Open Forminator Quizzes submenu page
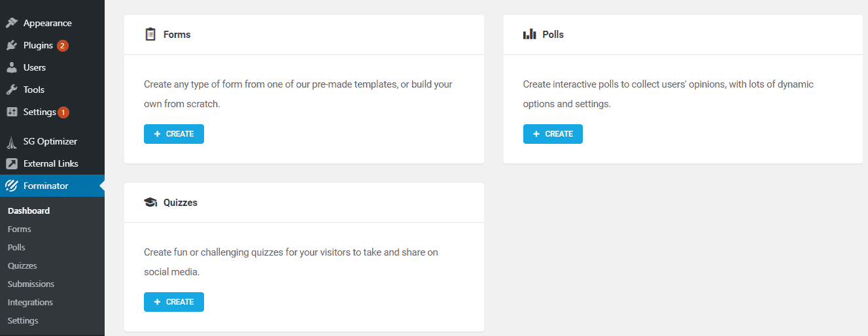This screenshot has height=336, width=868. point(22,265)
